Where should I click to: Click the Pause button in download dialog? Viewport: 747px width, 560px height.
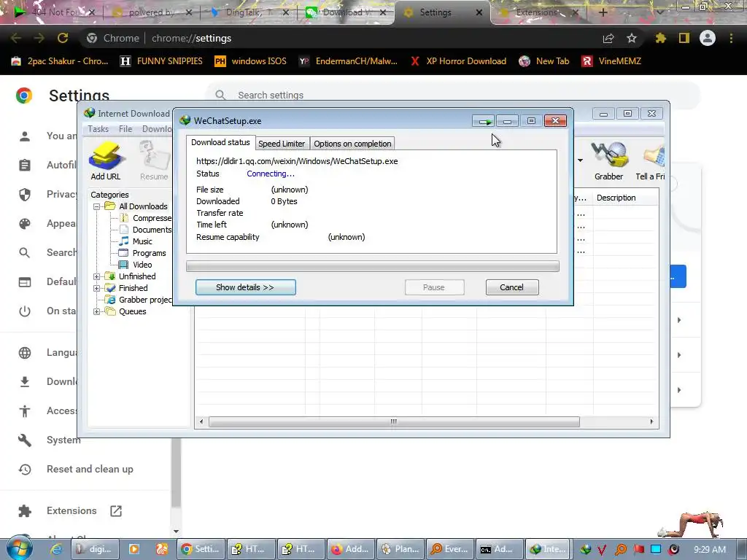(434, 287)
